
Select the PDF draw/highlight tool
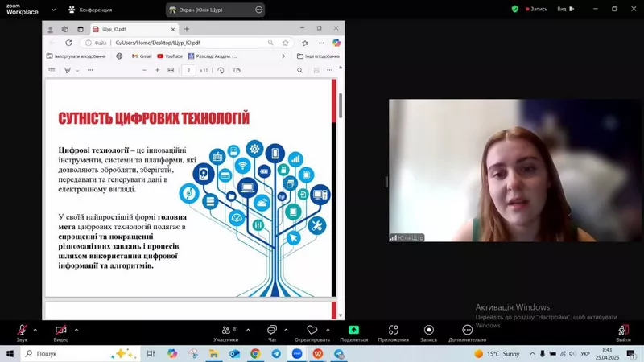[68, 70]
